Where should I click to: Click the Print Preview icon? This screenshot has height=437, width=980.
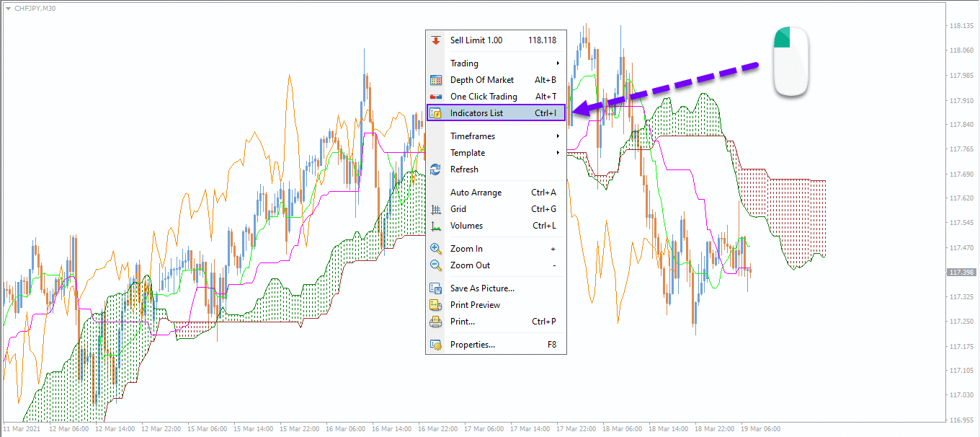[435, 305]
